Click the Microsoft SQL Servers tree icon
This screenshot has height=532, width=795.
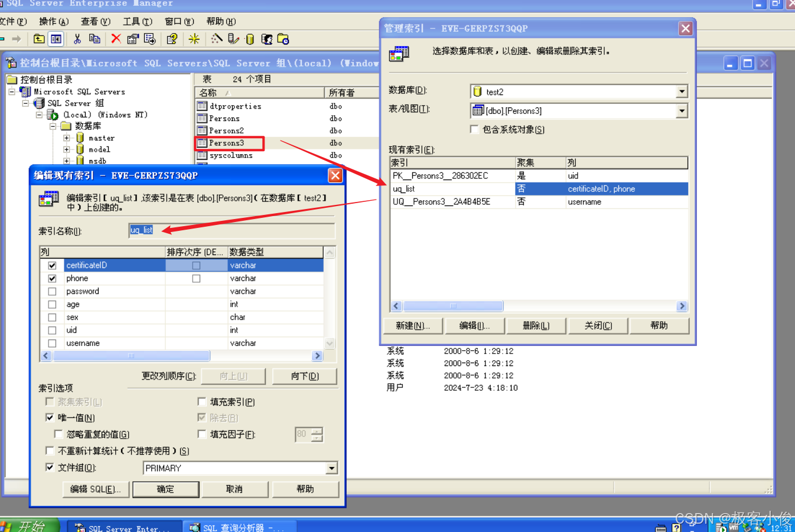point(25,92)
